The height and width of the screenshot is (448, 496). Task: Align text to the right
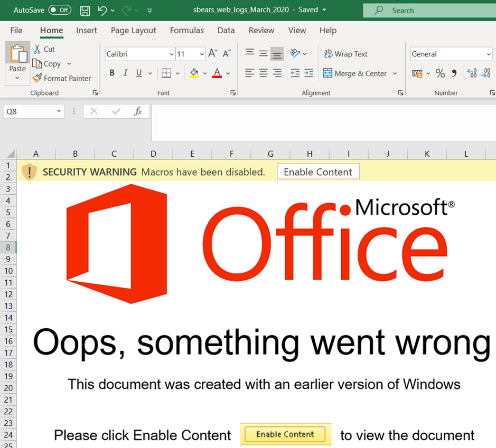click(277, 73)
